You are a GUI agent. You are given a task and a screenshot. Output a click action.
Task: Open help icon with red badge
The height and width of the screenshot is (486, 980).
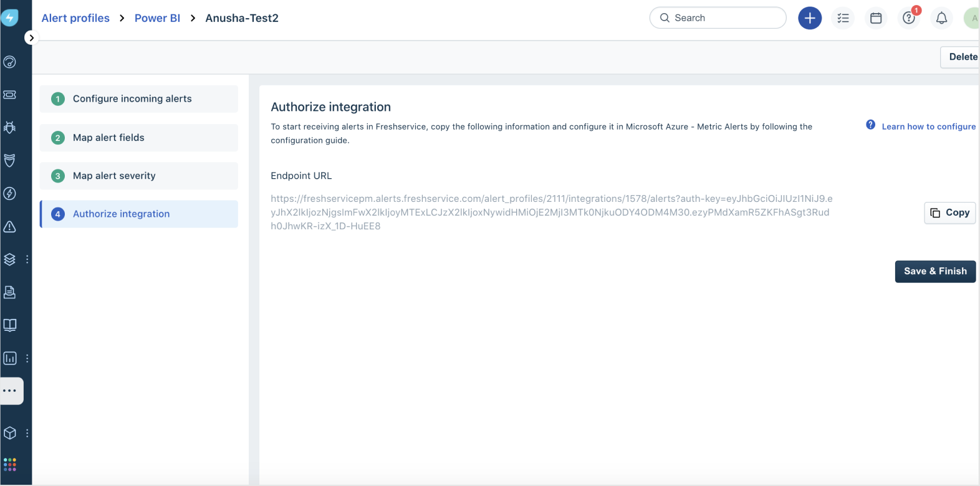pos(909,18)
